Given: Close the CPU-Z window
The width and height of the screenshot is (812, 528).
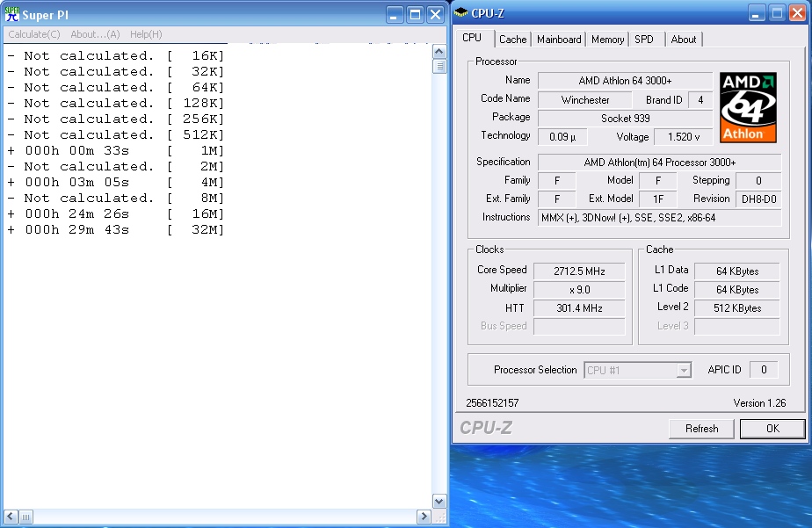Looking at the screenshot, I should coord(797,13).
